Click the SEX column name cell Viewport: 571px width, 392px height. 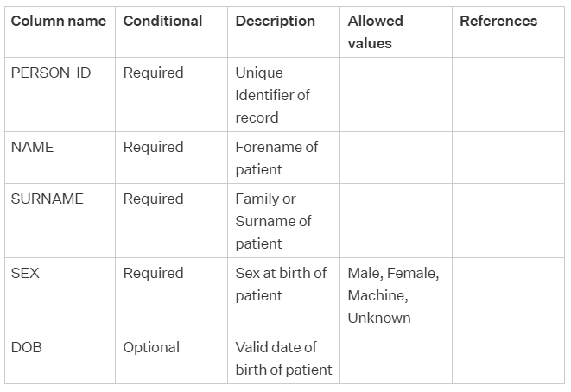pos(60,294)
